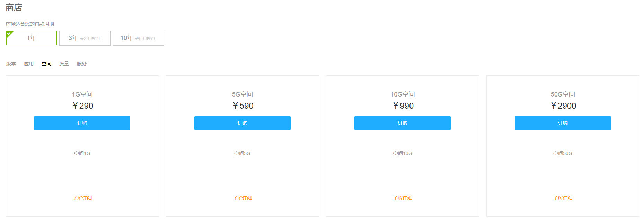Image resolution: width=644 pixels, height=220 pixels.
Task: Click the ¥2900 price text
Action: click(564, 106)
